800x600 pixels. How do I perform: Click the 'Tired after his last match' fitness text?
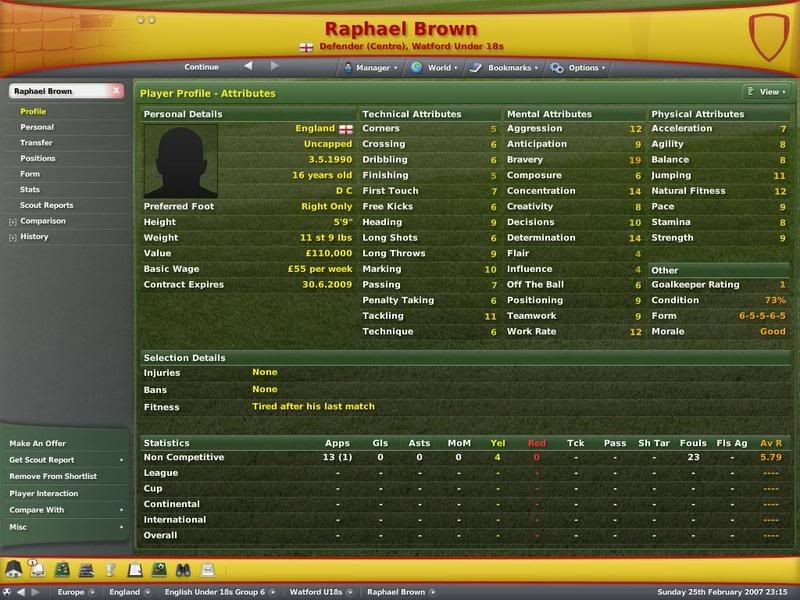click(313, 407)
